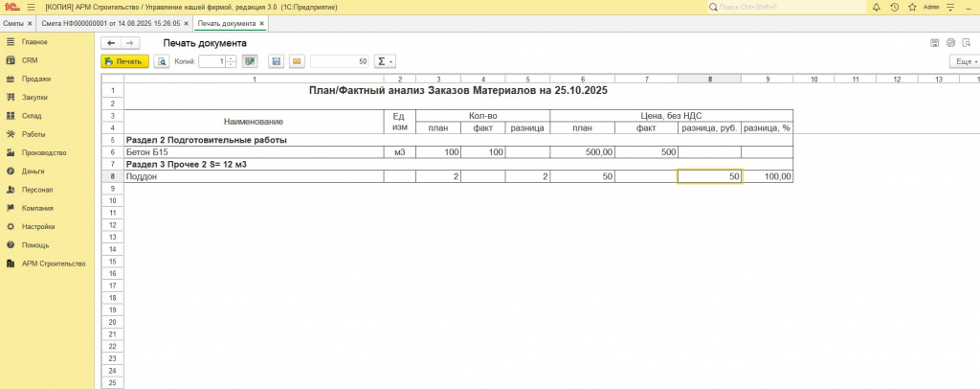Open the Еще dropdown menu
The image size is (980, 389).
pos(965,61)
